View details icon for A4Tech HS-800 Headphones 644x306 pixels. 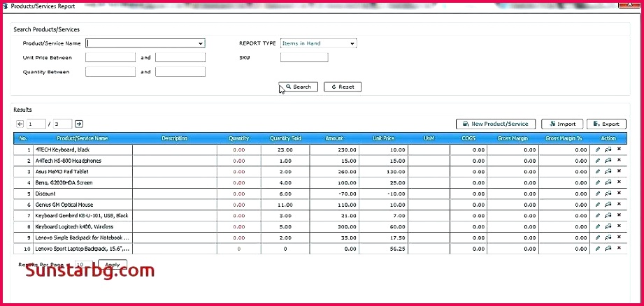[608, 161]
